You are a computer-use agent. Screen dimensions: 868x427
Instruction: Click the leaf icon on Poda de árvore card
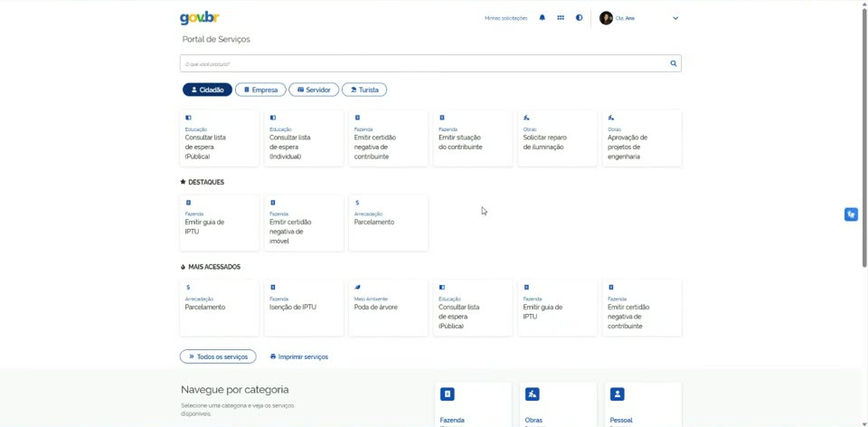(x=357, y=288)
